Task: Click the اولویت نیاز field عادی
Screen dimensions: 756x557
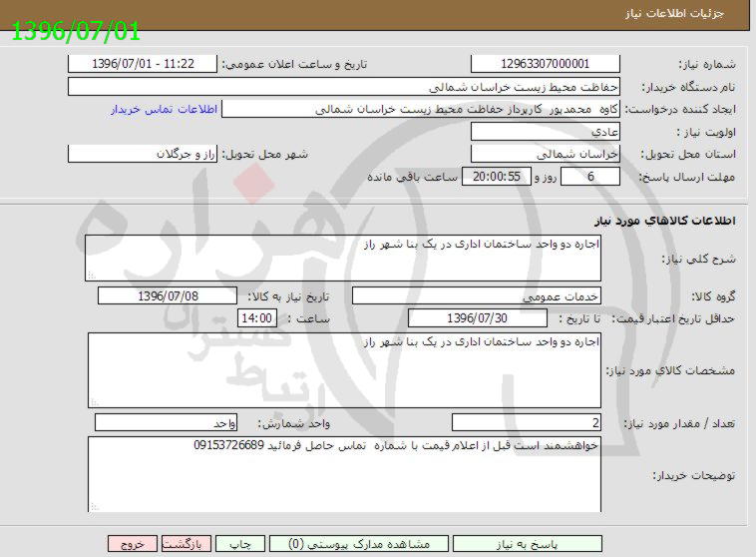Action: pos(546,132)
